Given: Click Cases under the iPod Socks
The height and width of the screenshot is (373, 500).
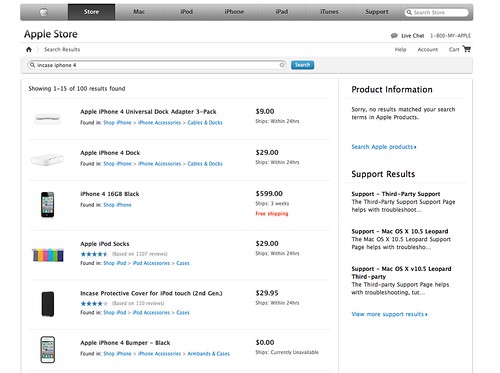Looking at the screenshot, I should click(183, 263).
